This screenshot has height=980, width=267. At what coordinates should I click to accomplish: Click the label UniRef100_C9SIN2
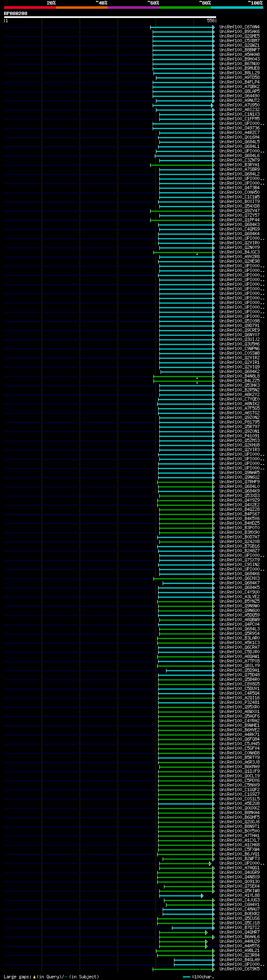[x=239, y=564]
